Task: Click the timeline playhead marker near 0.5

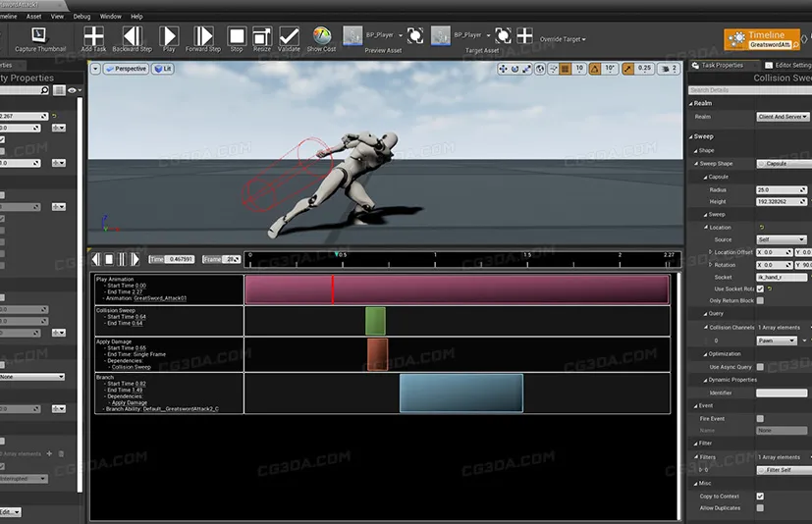Action: coord(336,254)
